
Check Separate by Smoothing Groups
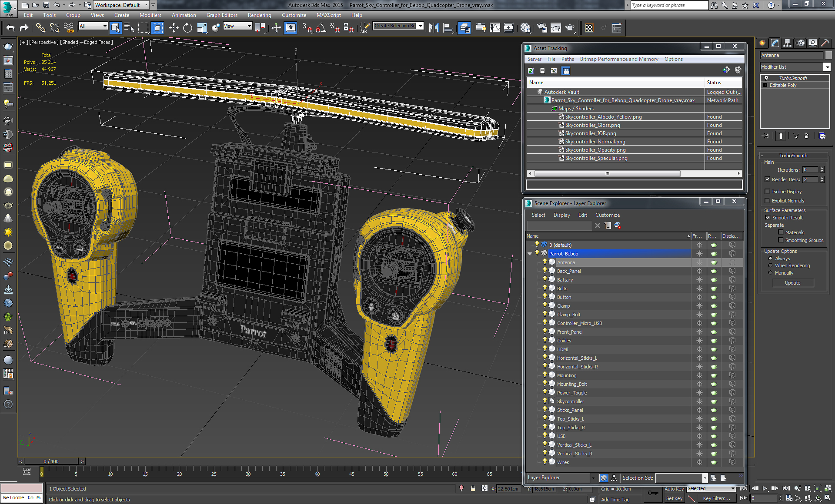coord(781,240)
